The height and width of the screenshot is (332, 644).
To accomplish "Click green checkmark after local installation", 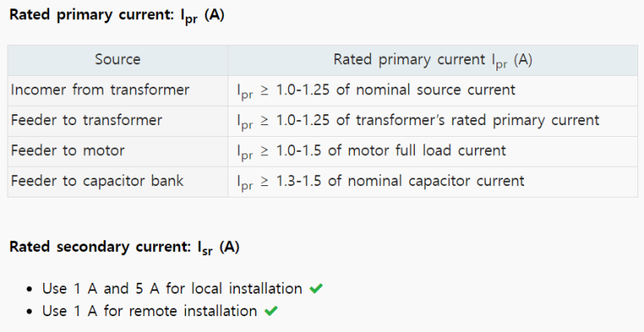I will tap(316, 289).
